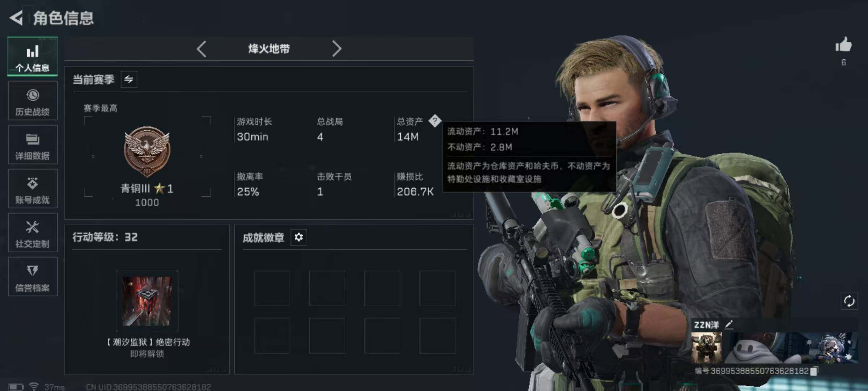Screen dimensions: 868x391
Task: Open the 详细数据 tab
Action: (x=33, y=145)
